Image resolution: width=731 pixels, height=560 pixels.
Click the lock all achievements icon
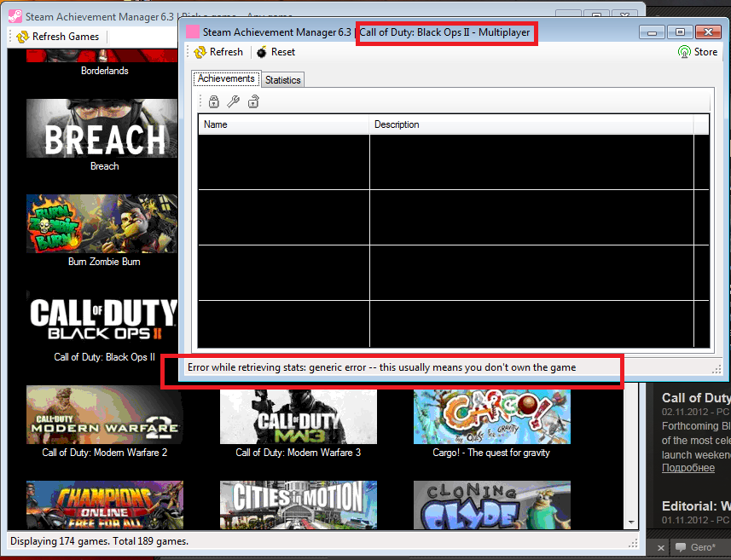pyautogui.click(x=214, y=101)
